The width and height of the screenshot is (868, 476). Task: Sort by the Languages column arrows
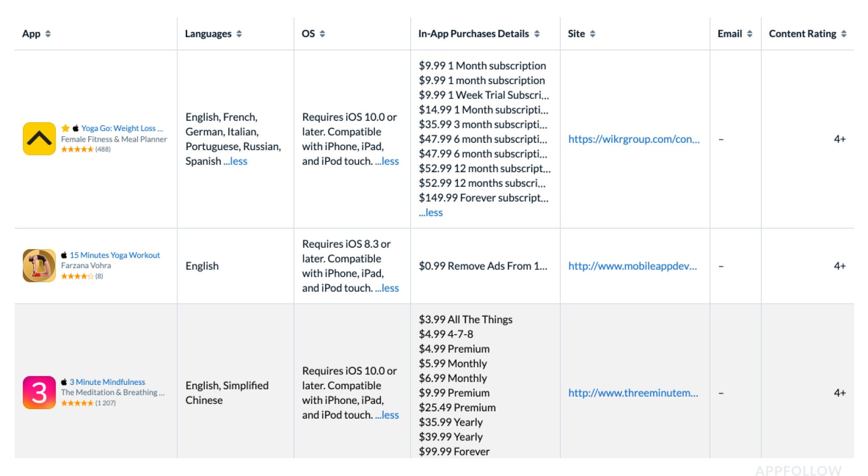click(239, 34)
